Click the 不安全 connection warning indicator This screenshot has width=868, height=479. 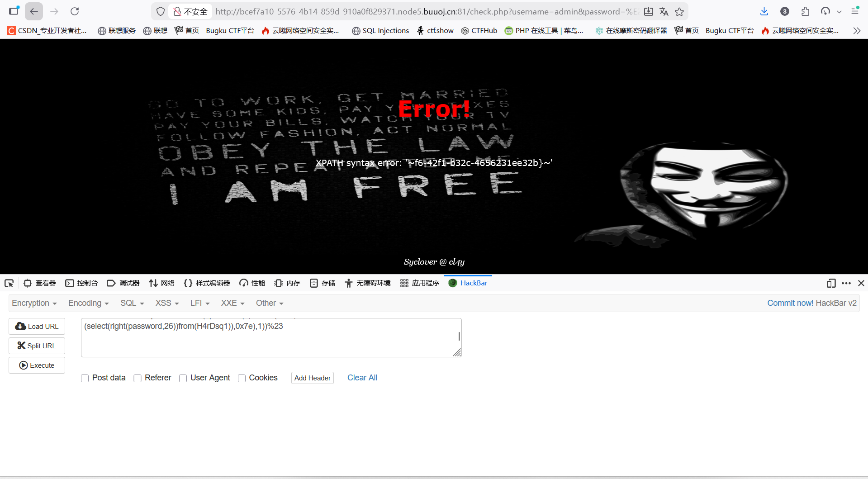pos(190,11)
